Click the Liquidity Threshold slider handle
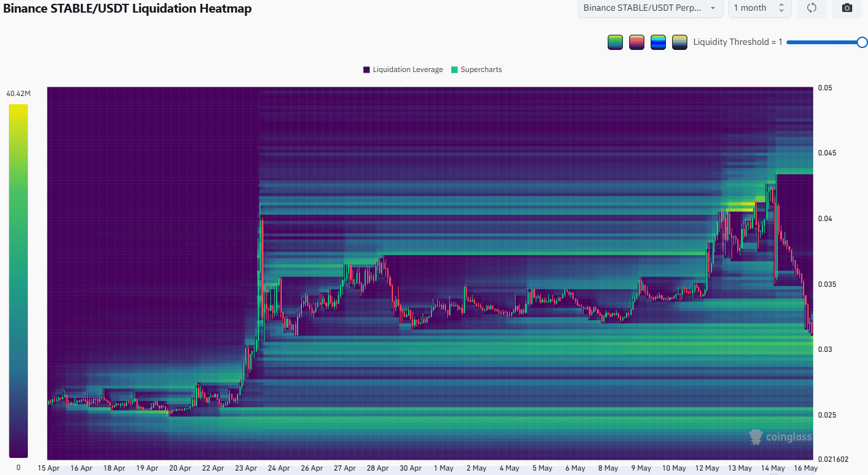 [x=862, y=42]
